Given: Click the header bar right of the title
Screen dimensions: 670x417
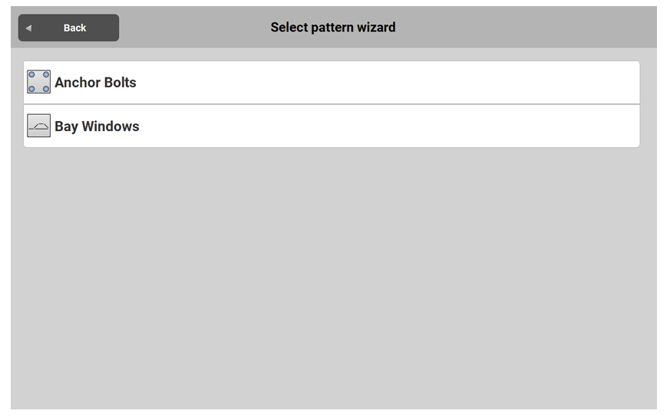Looking at the screenshot, I should click(530, 27).
